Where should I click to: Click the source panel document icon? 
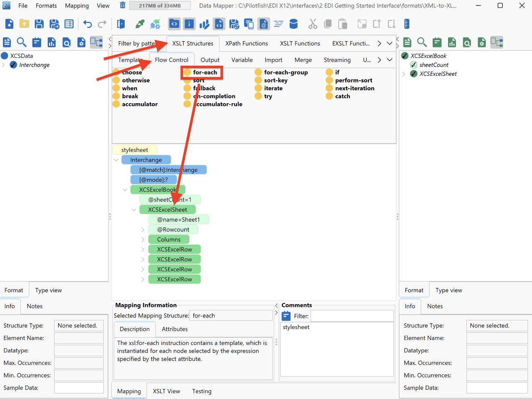(7, 42)
